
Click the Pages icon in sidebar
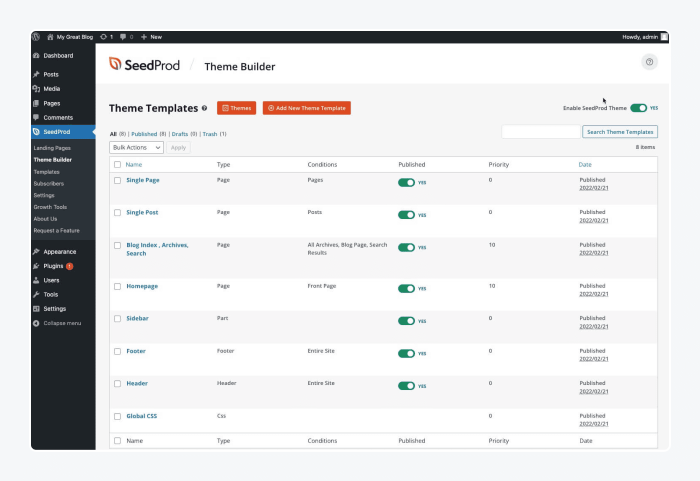click(37, 103)
